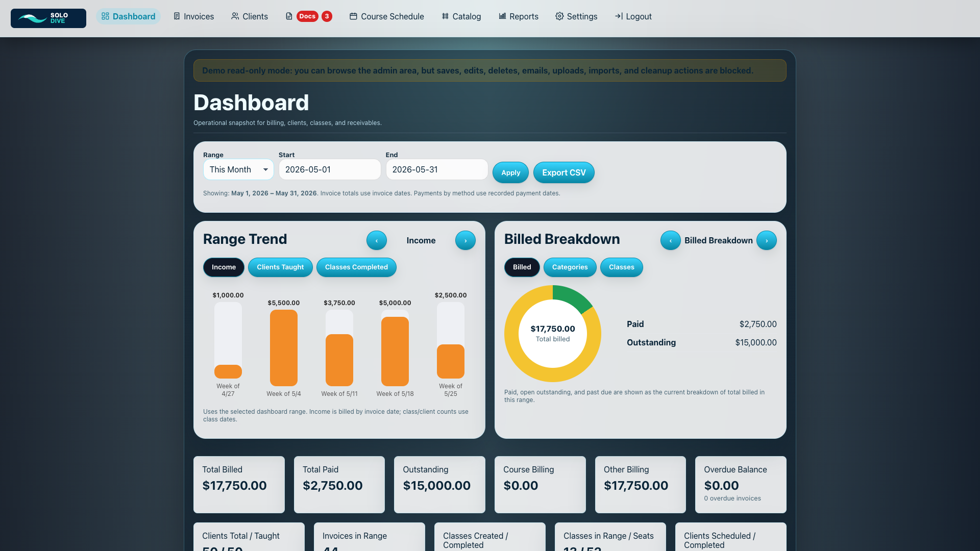
Task: Open the Range dropdown showing This Month
Action: click(x=238, y=169)
